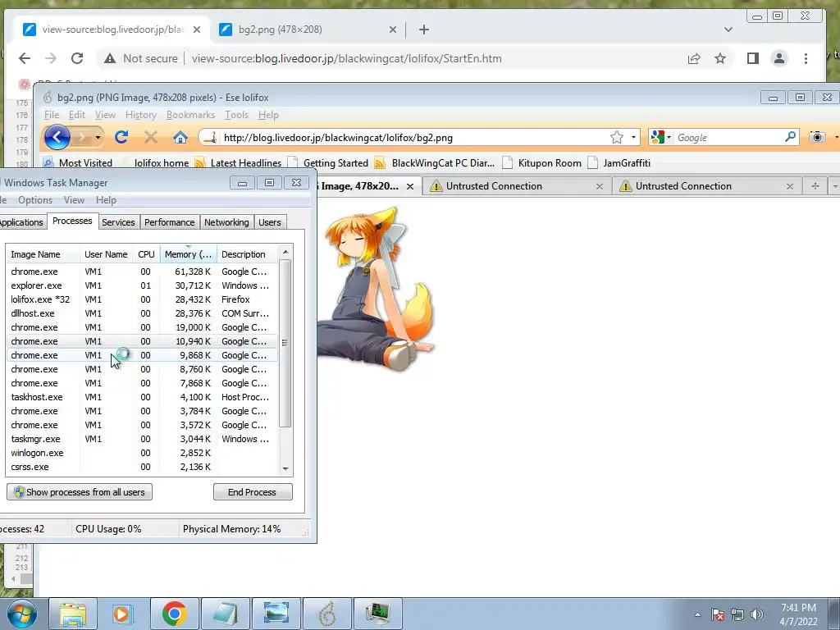Close the bg2.png Chrome tab
Image resolution: width=840 pixels, height=630 pixels.
(393, 30)
